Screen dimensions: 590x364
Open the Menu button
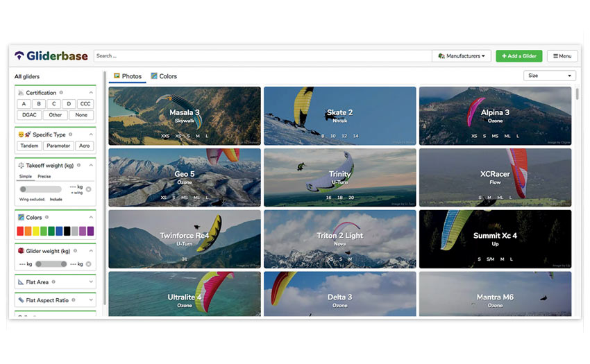[562, 56]
